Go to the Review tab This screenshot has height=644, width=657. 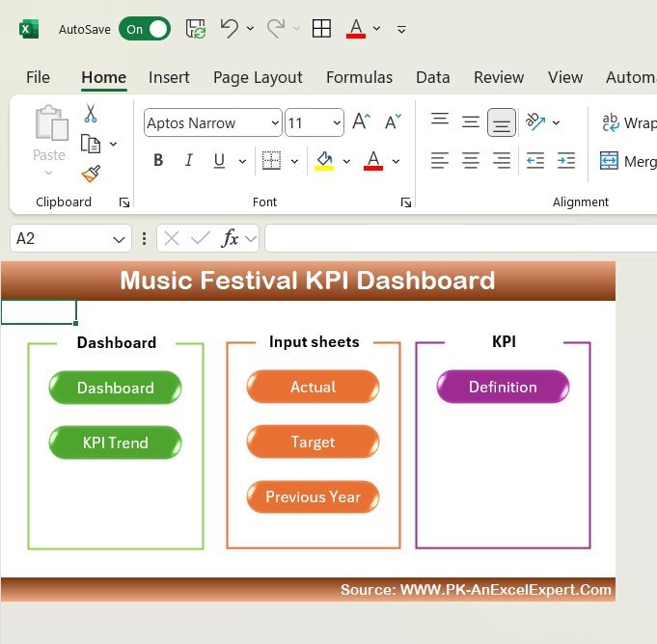pos(499,77)
